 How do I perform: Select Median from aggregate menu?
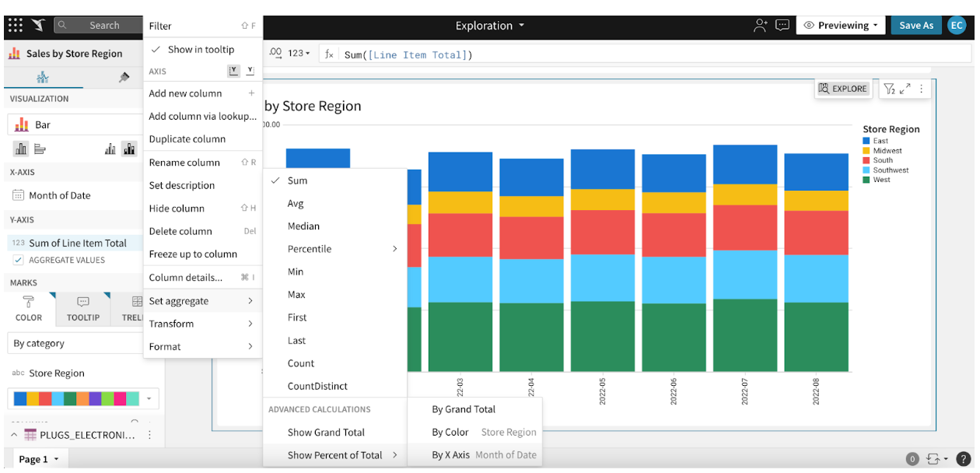[x=303, y=226]
